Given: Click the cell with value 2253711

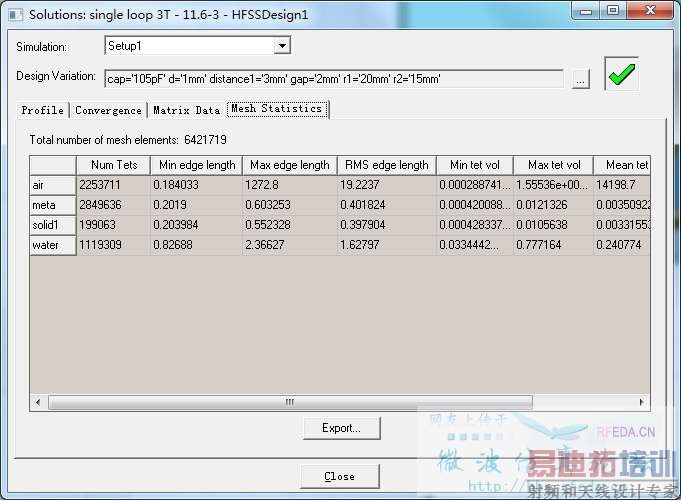Looking at the screenshot, I should click(113, 185).
